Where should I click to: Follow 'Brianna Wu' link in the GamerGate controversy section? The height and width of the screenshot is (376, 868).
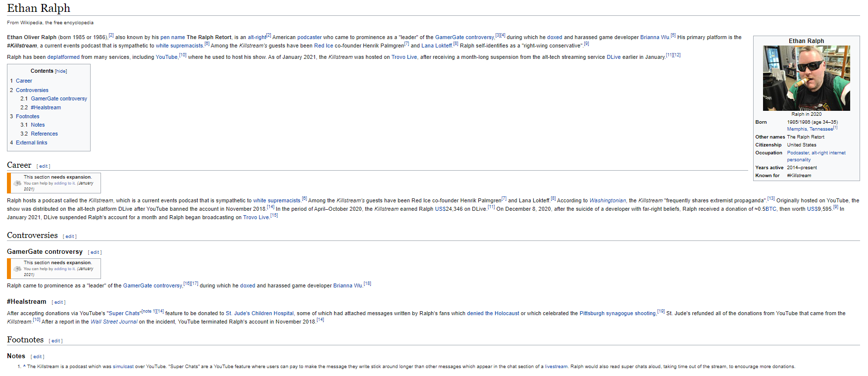point(348,285)
